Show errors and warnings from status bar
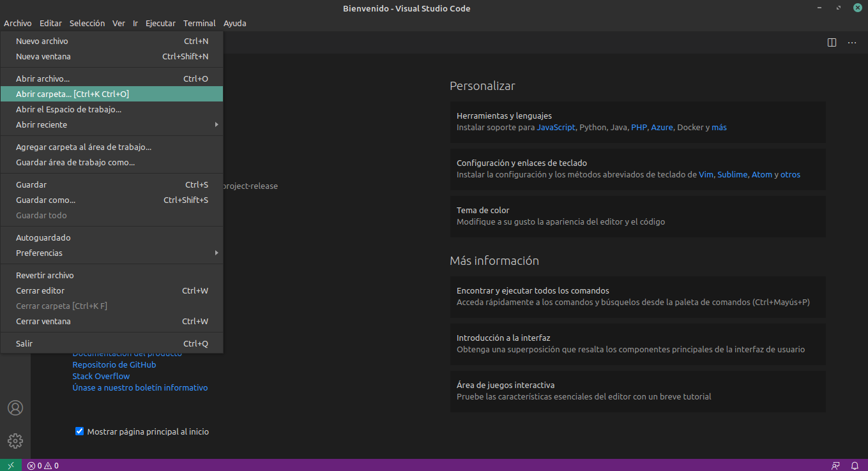Image resolution: width=868 pixels, height=471 pixels. (x=43, y=465)
